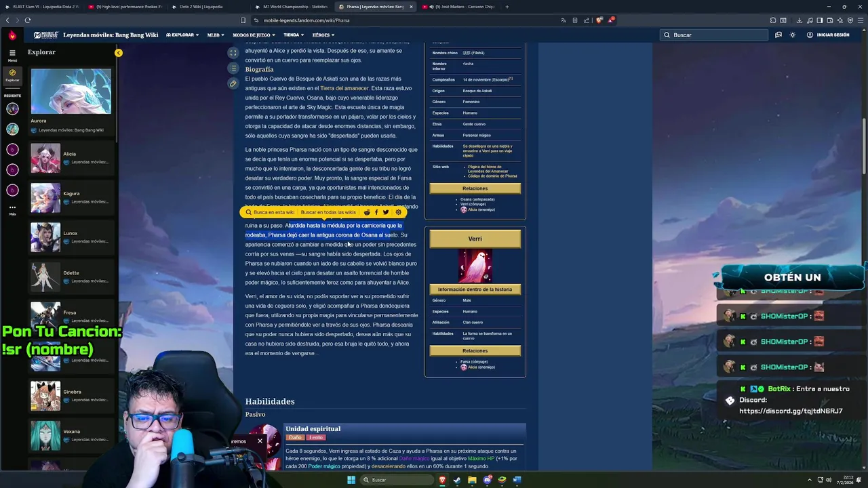The width and height of the screenshot is (868, 488).
Task: Open system tray volume icon
Action: (829, 480)
